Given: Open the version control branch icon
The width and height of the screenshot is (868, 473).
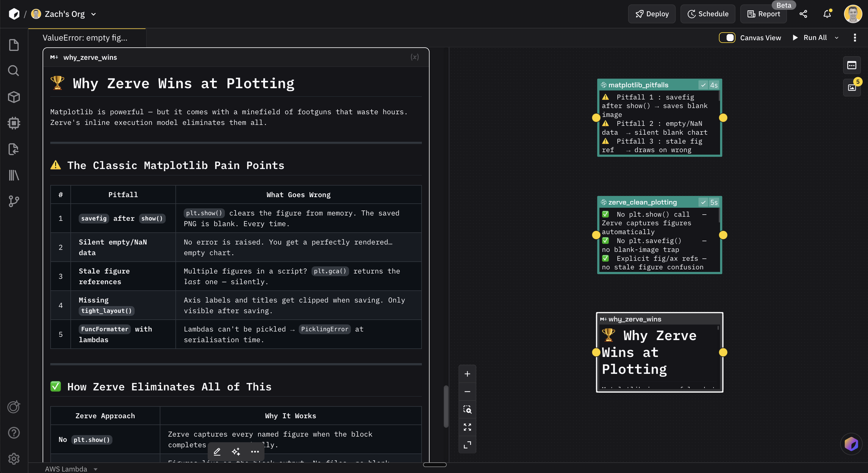Looking at the screenshot, I should (x=14, y=202).
